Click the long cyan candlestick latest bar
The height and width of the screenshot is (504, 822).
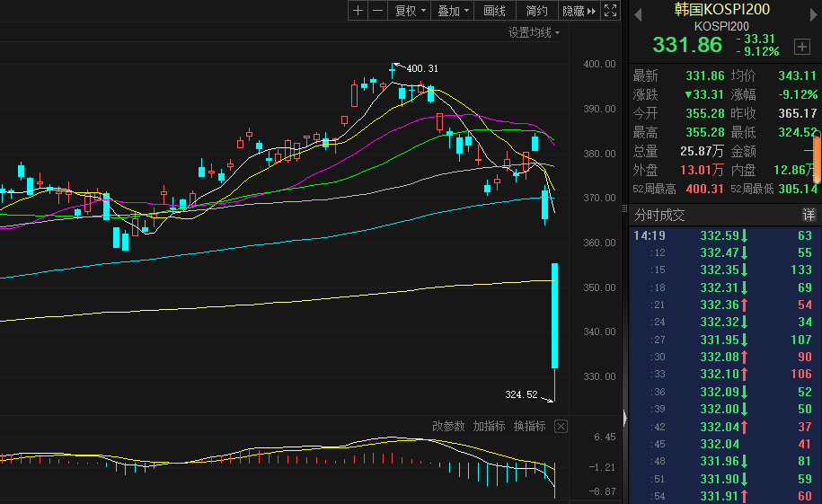(554, 315)
